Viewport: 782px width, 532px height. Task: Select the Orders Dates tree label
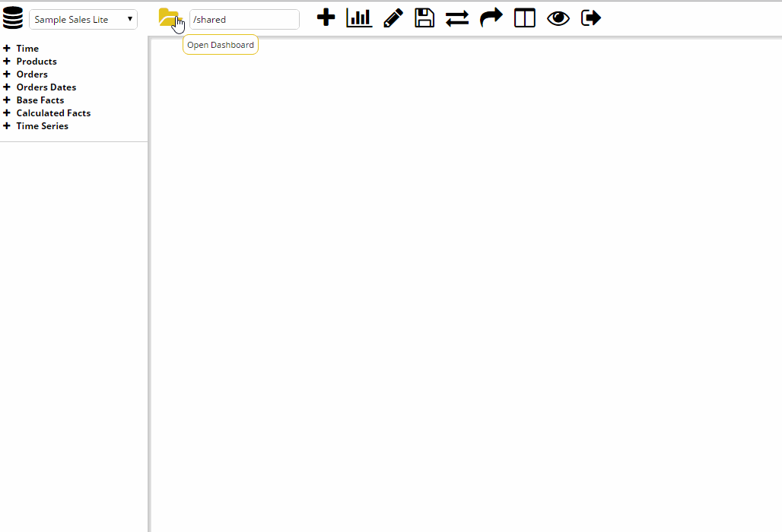coord(46,87)
